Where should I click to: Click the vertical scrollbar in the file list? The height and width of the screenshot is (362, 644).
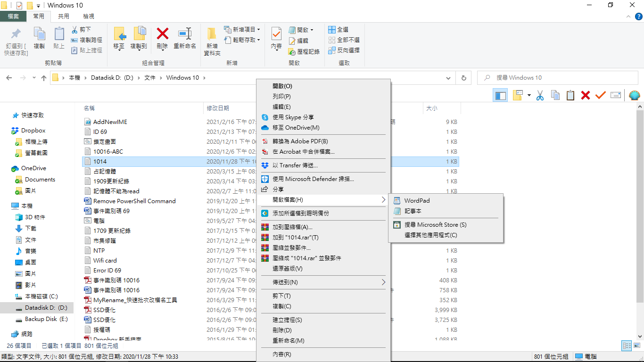pyautogui.click(x=640, y=206)
